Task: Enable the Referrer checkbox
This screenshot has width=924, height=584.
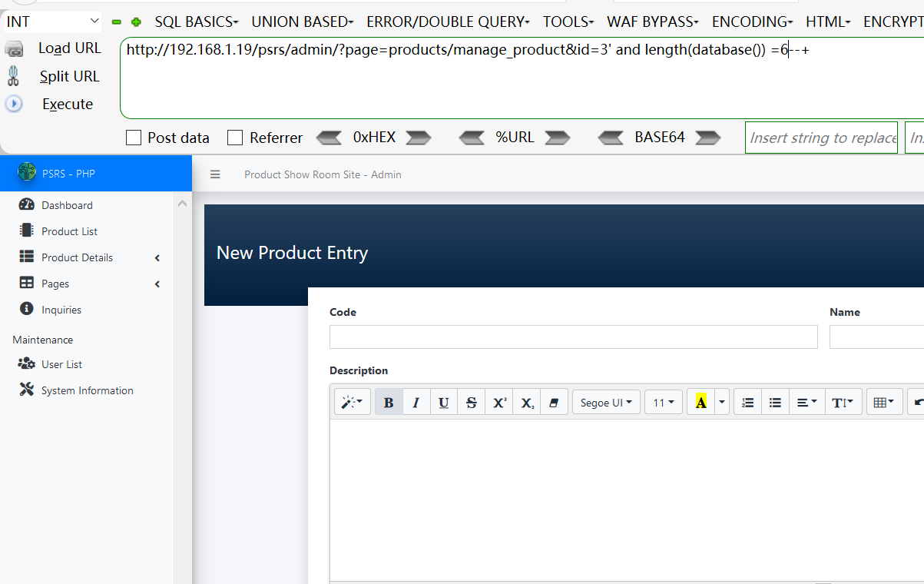Action: 235,138
